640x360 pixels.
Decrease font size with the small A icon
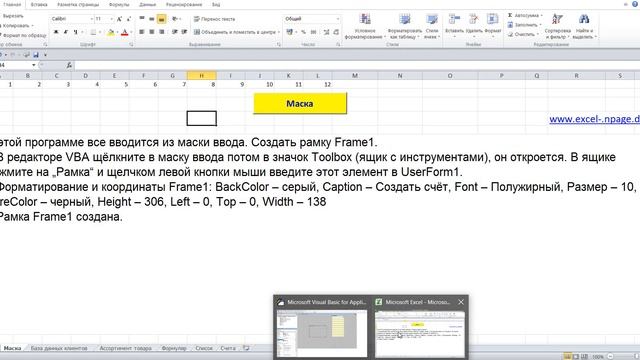point(129,19)
